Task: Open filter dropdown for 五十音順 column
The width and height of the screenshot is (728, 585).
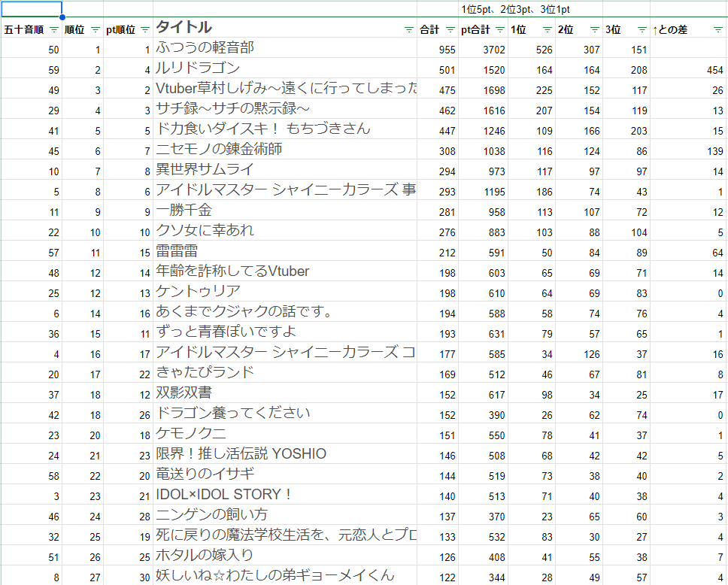Action: (x=54, y=30)
